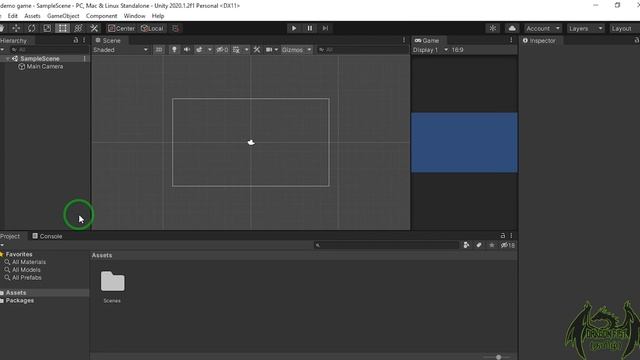Switch to the Game tab
The height and width of the screenshot is (360, 640).
point(427,40)
